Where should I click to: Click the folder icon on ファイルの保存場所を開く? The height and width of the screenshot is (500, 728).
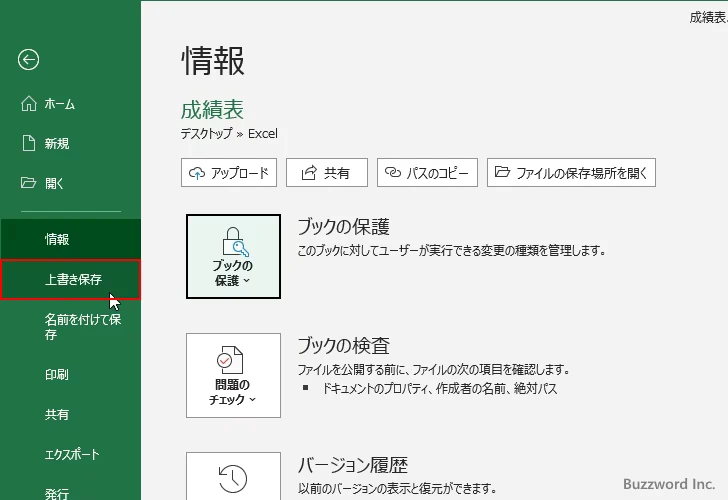tap(502, 172)
